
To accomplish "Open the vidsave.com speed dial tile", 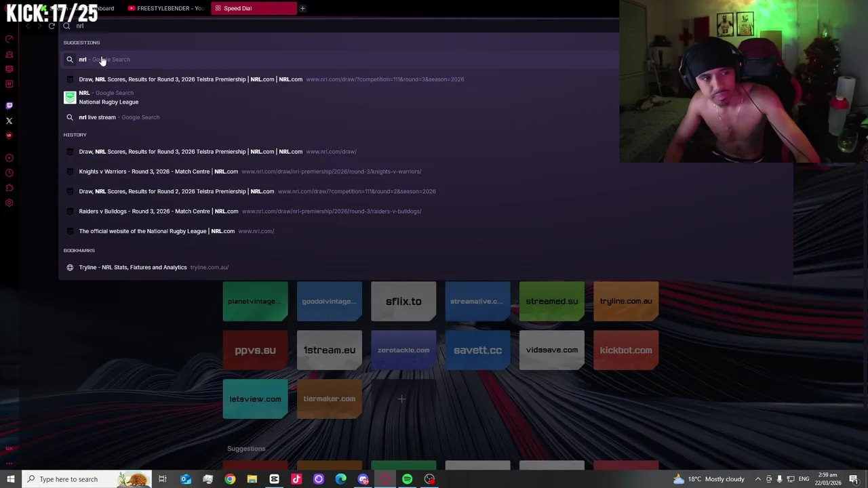I will pyautogui.click(x=551, y=350).
